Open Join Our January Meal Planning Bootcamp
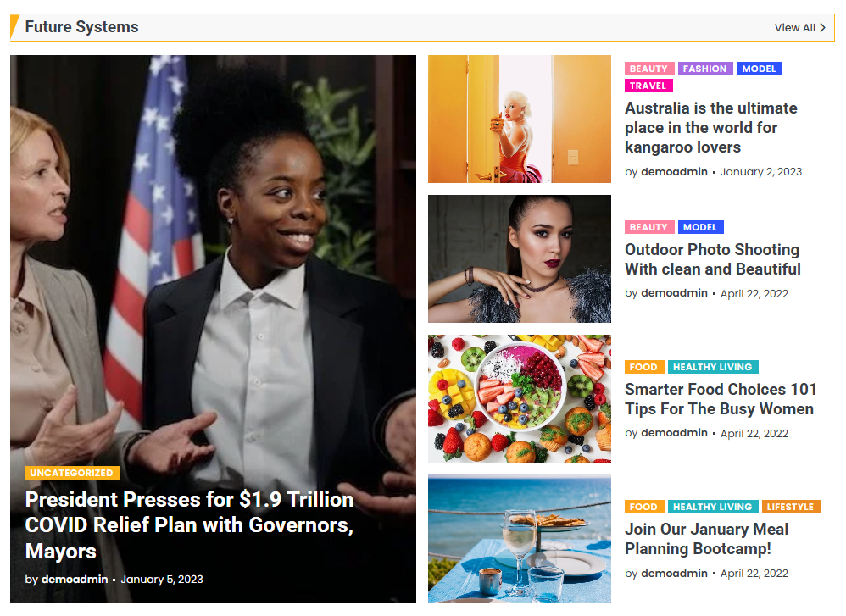The image size is (846, 616). pos(707,539)
